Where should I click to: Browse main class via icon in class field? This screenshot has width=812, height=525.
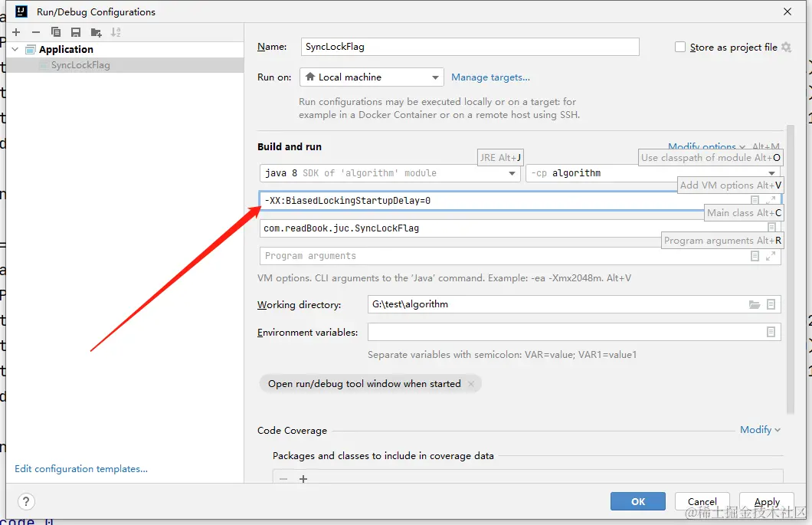tap(771, 227)
